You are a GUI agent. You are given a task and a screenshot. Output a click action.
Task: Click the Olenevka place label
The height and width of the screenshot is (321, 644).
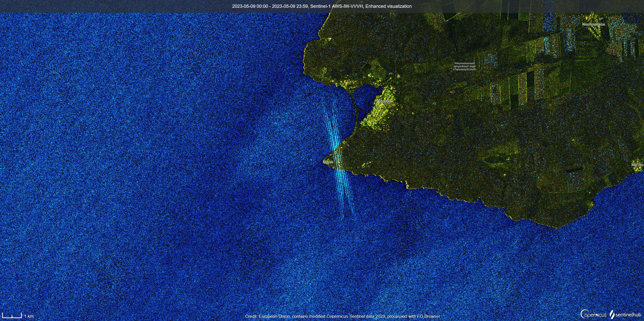[384, 101]
